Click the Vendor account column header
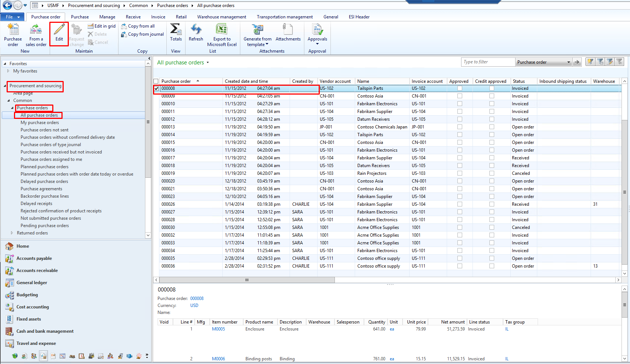This screenshot has width=630, height=364. point(336,81)
